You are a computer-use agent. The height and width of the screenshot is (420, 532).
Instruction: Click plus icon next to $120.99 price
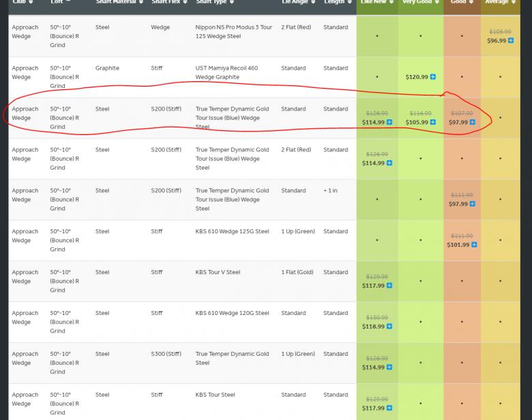[433, 77]
